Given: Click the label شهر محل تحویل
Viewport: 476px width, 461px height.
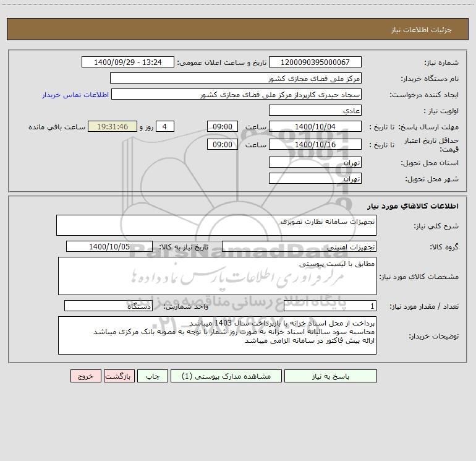Looking at the screenshot, I should pyautogui.click(x=431, y=179).
